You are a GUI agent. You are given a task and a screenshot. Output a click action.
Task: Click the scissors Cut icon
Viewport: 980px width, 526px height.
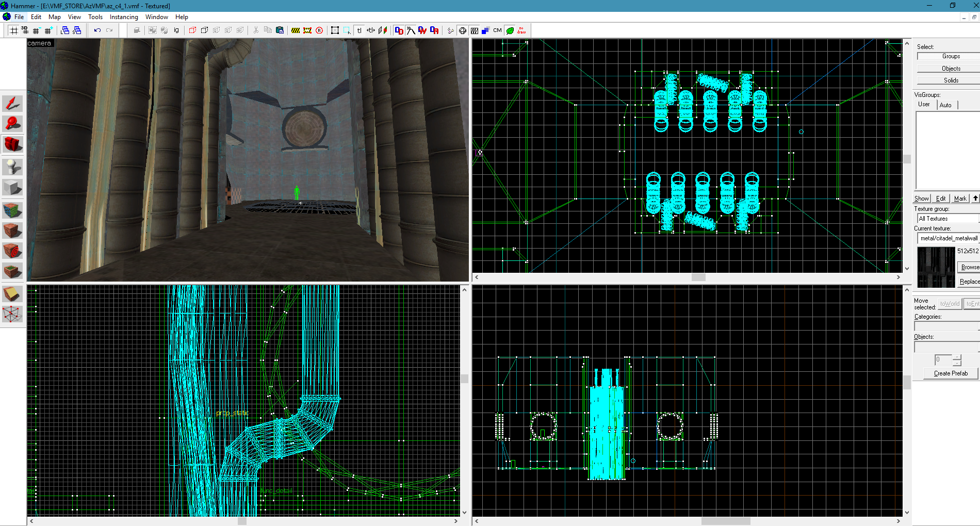click(256, 30)
